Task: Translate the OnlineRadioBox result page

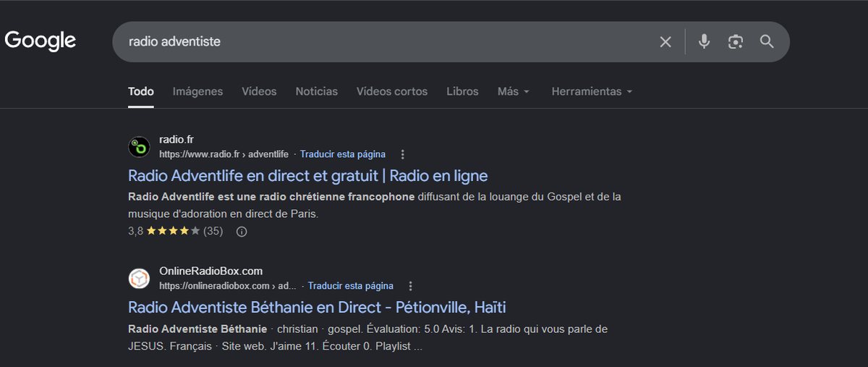Action: point(351,286)
